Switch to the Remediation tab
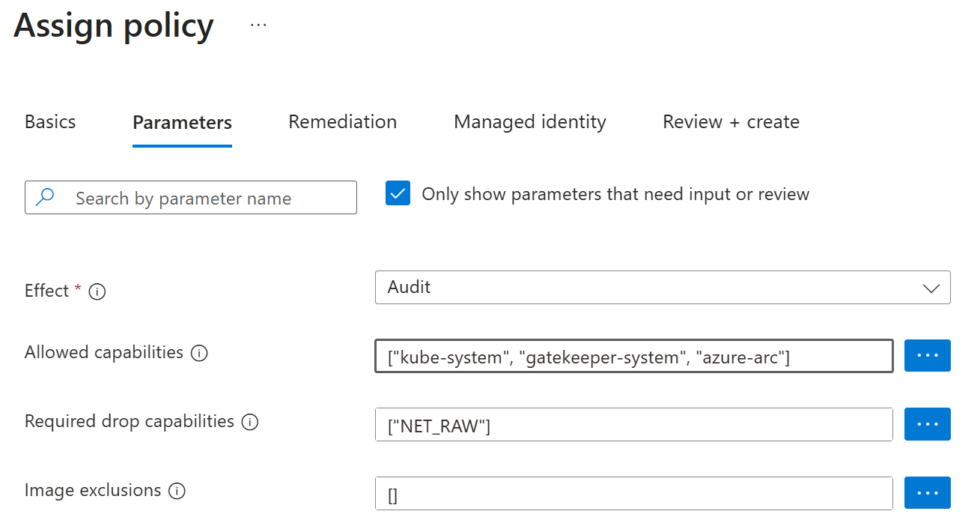This screenshot has width=980, height=532. pos(342,121)
